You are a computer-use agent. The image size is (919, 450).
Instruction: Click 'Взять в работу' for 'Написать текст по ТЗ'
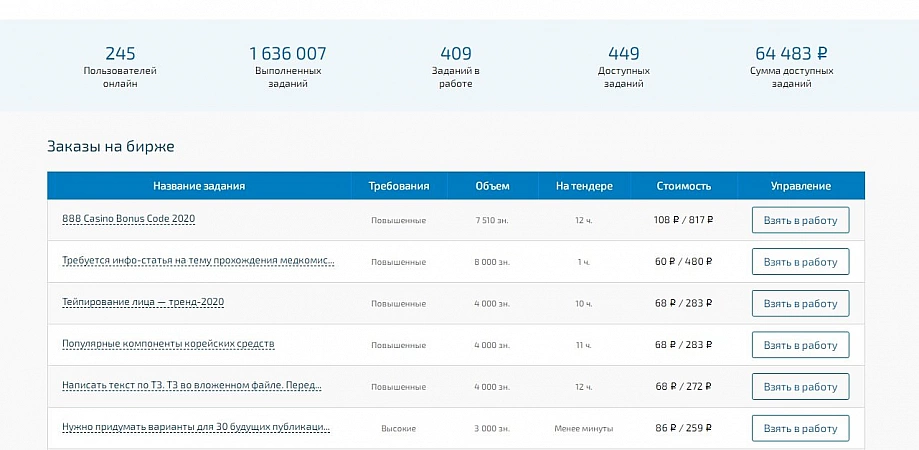800,387
